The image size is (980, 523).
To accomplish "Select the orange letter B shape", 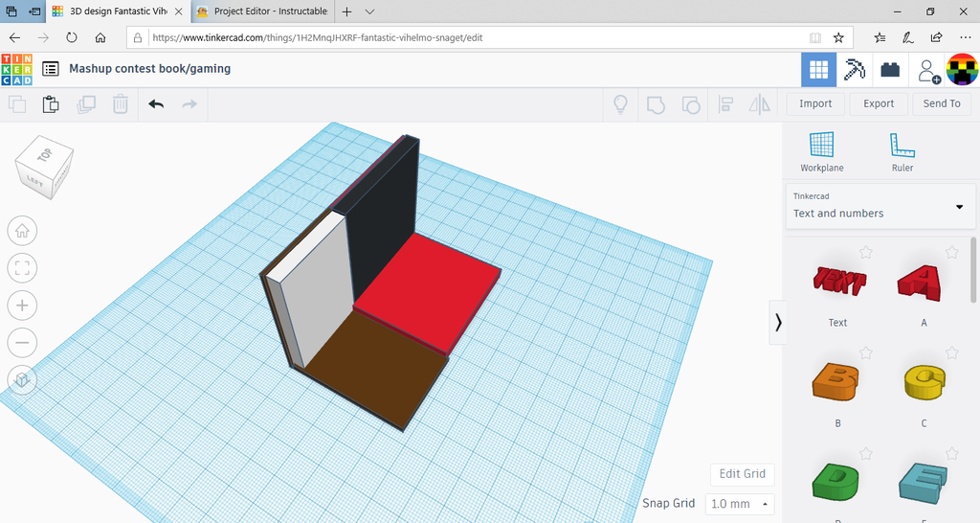I will click(x=835, y=381).
